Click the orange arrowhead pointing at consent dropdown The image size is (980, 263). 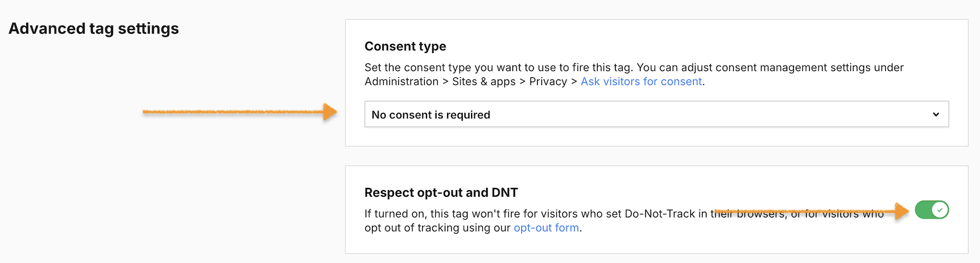330,112
